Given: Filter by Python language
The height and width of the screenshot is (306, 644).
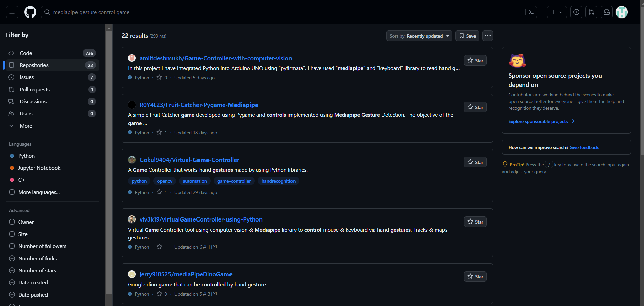Looking at the screenshot, I should click(52, 156).
